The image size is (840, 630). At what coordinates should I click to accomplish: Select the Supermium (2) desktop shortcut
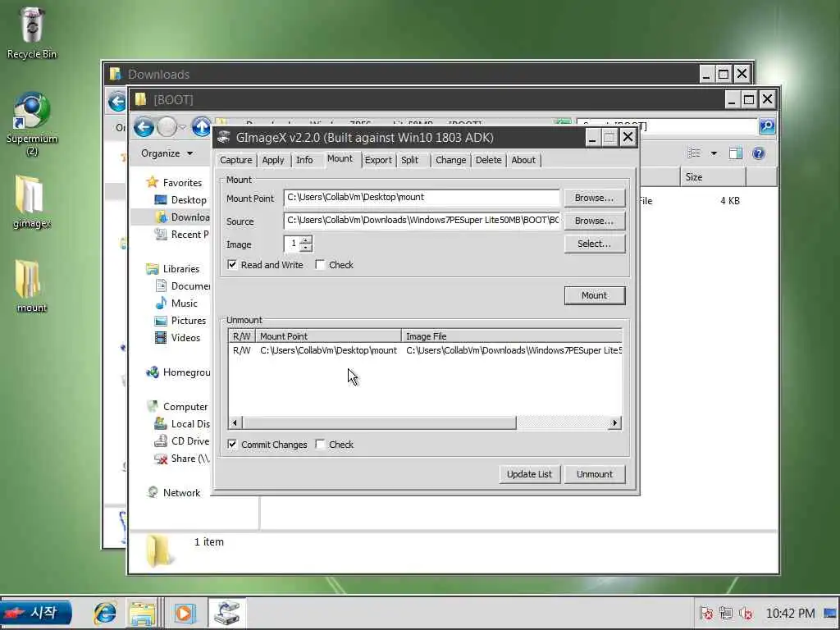[x=32, y=124]
